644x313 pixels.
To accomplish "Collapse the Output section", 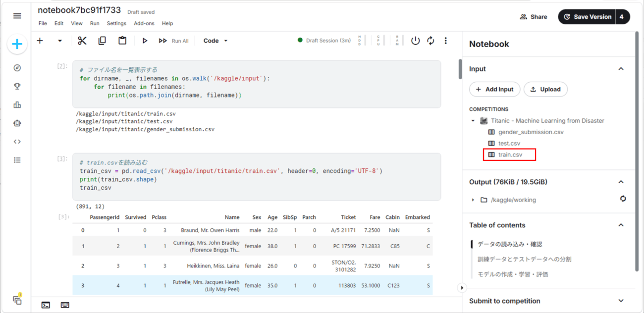I will 621,182.
